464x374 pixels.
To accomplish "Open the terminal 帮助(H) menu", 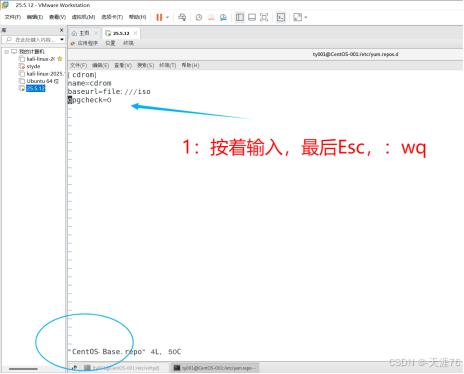I will pos(190,65).
